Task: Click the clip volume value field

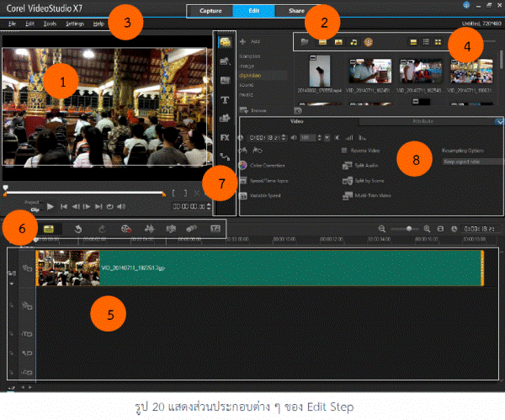Action: pos(307,137)
